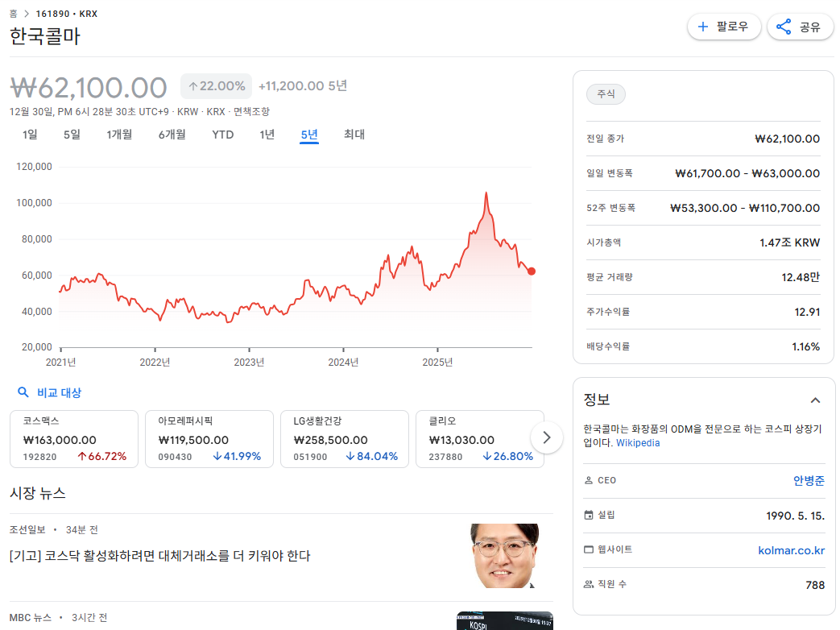The height and width of the screenshot is (630, 840).
Task: Click the 전일 종가 ₩62,100.00 value
Action: [787, 139]
